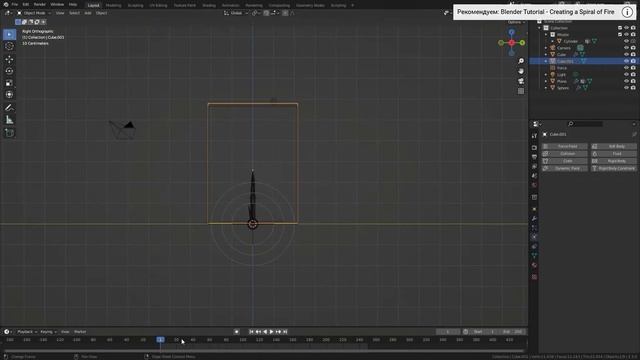Expand the Cube object in outliner
Image resolution: width=640 pixels, height=360 pixels.
click(546, 54)
